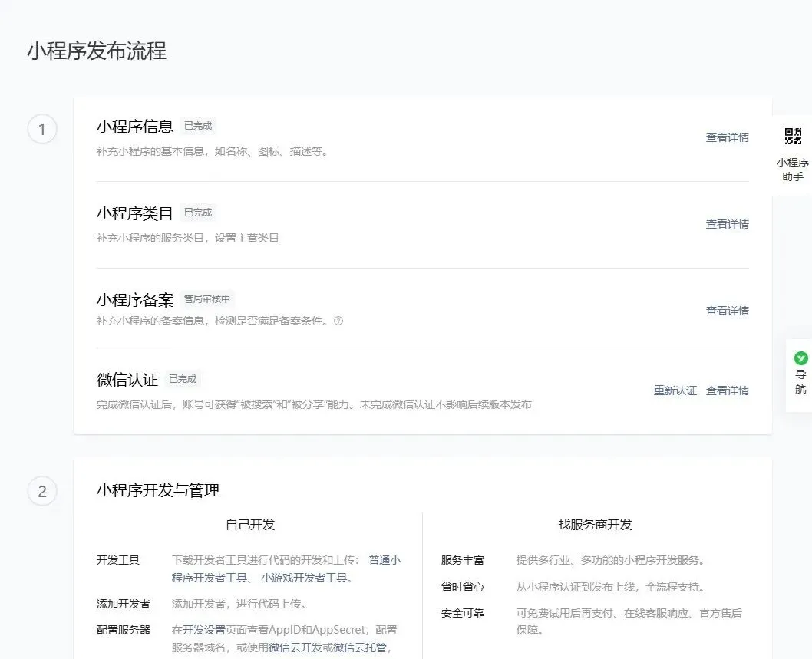The image size is (812, 659).
Task: Open the 小游戏开发者工具 link
Action: coord(303,578)
